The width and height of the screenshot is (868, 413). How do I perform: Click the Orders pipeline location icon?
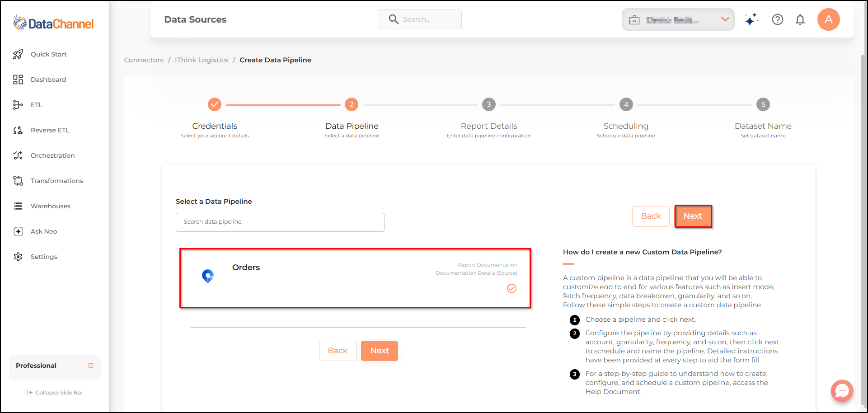click(208, 276)
